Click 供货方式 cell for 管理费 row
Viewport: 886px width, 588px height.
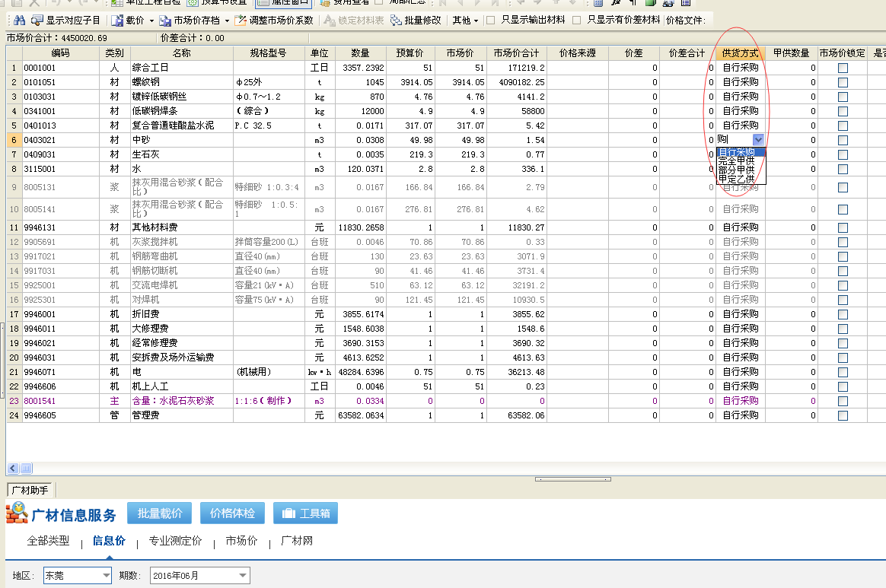click(x=741, y=416)
